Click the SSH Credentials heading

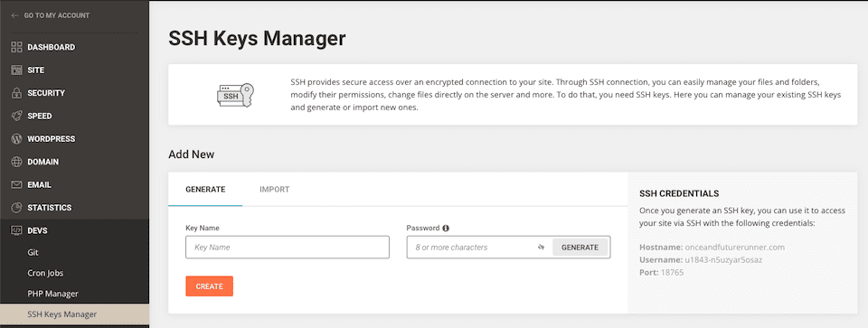(x=679, y=193)
